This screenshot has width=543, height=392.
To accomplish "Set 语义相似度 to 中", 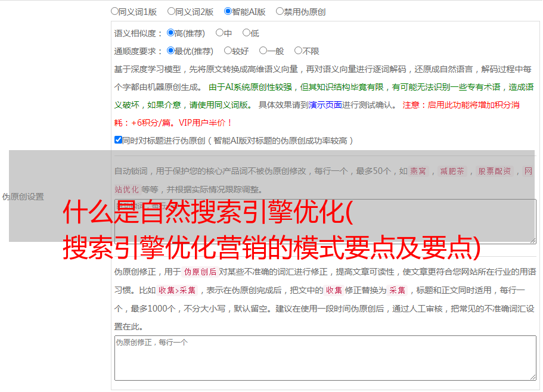I will tap(219, 33).
